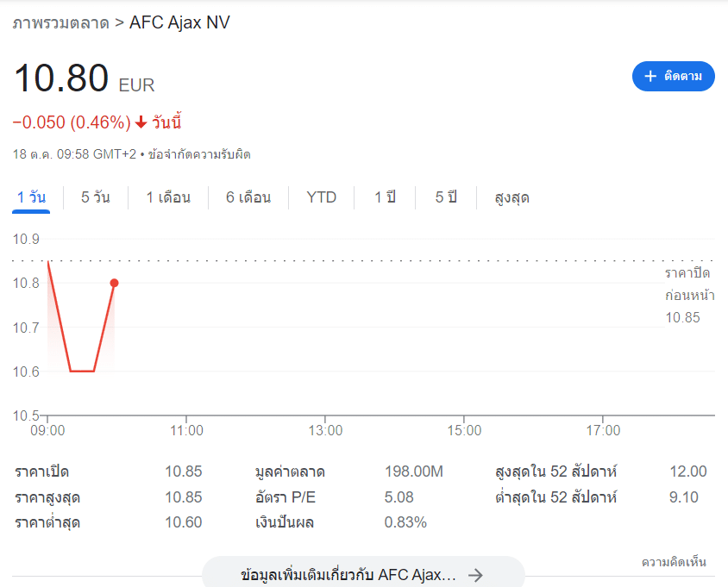Select the 1 วัน tab
Image resolution: width=728 pixels, height=587 pixels.
(31, 197)
